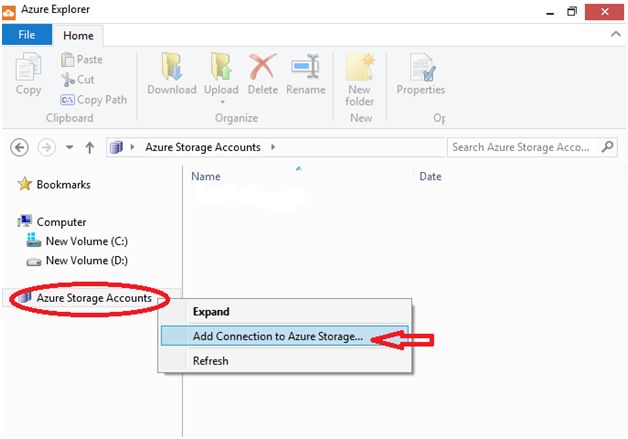
Task: Click the Computer monitor icon
Action: coord(25,221)
